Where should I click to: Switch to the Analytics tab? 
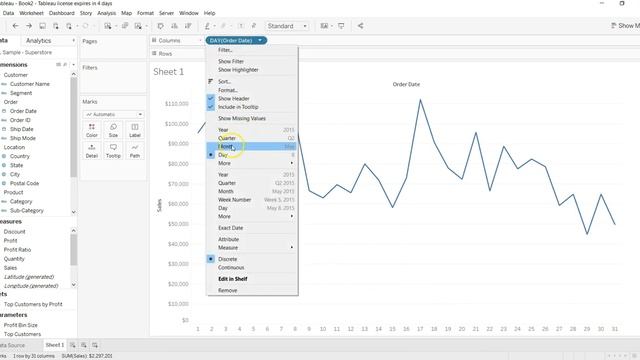tap(39, 40)
